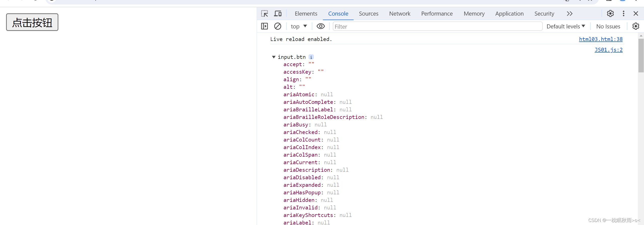The image size is (644, 225).
Task: Select the ariaDisabled property row
Action: 311,177
